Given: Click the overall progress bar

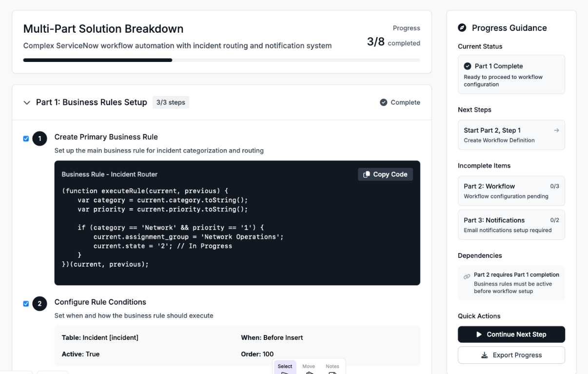Looking at the screenshot, I should click(x=221, y=60).
